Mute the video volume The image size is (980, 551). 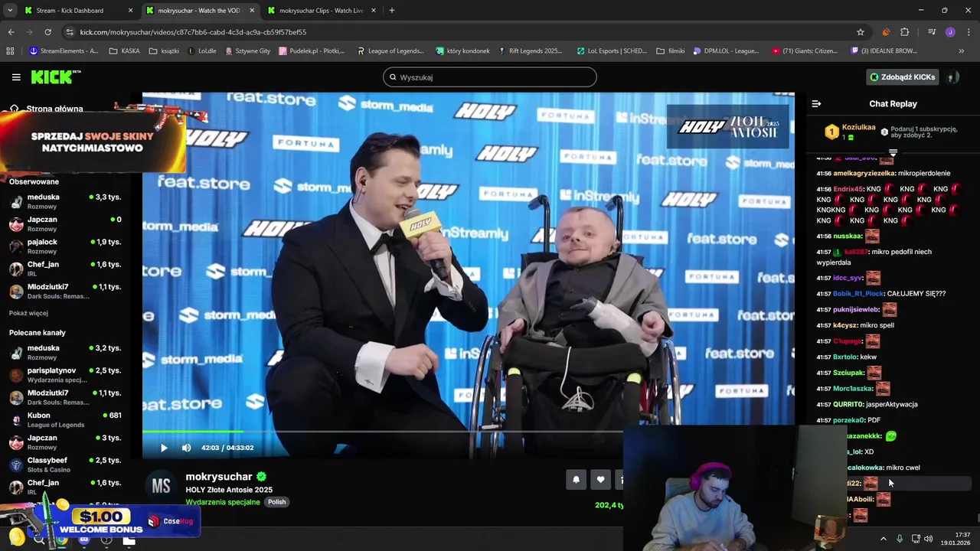coord(186,448)
